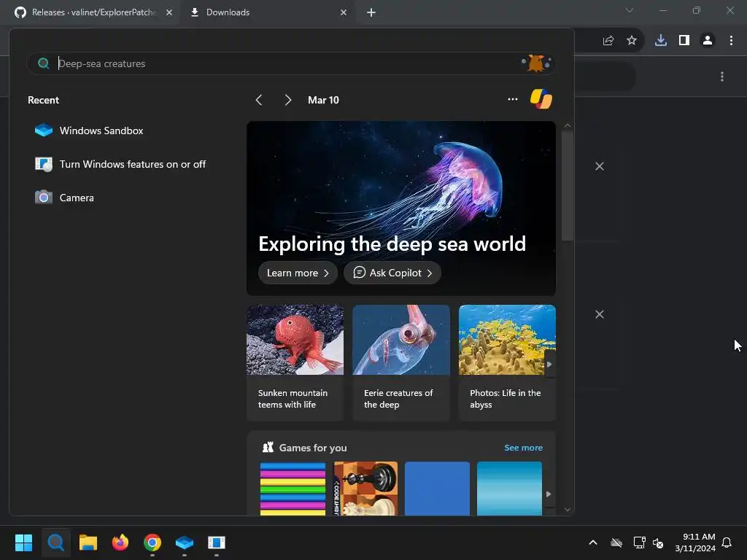Open Windows Start button on taskbar
This screenshot has height=560, width=747.
(24, 542)
